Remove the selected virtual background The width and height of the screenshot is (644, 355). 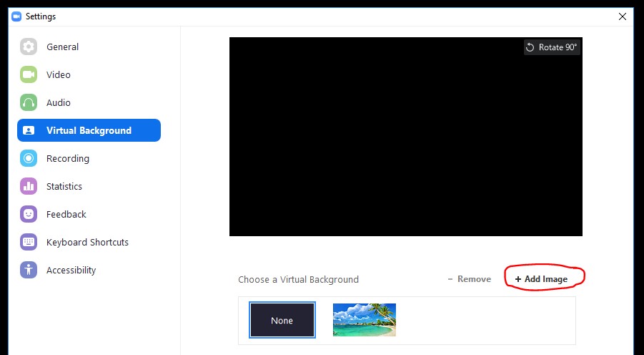(470, 279)
